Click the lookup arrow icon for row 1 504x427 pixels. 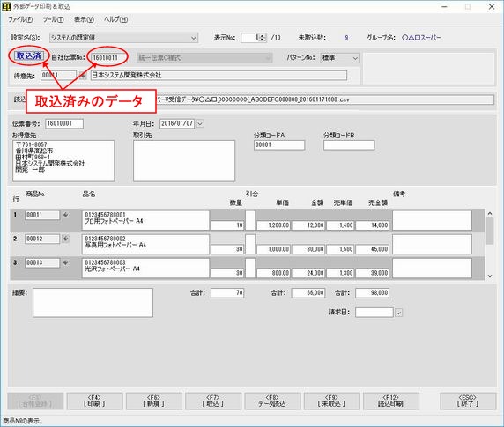click(65, 215)
